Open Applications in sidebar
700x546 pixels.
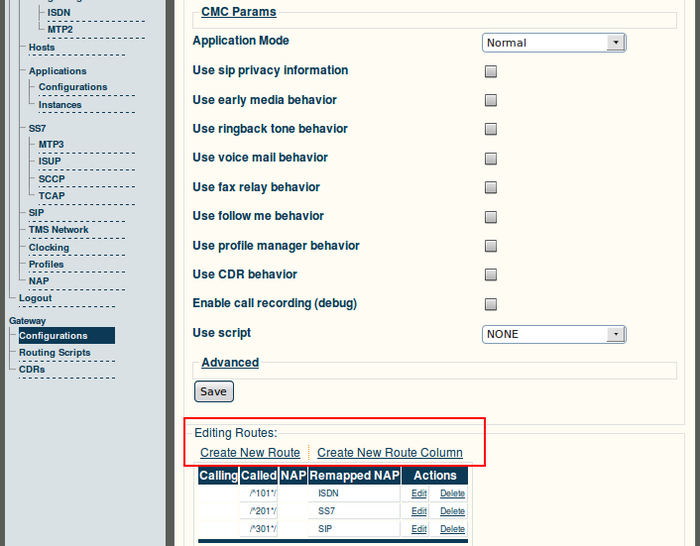point(58,71)
